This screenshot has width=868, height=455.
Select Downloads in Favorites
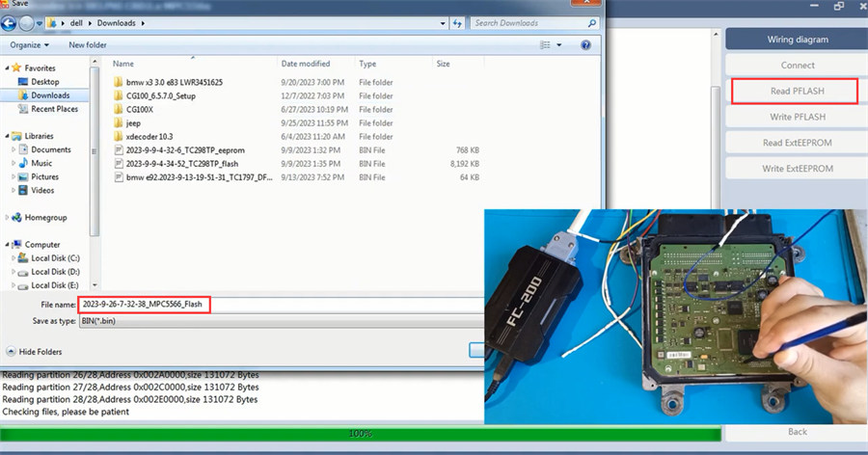click(50, 95)
